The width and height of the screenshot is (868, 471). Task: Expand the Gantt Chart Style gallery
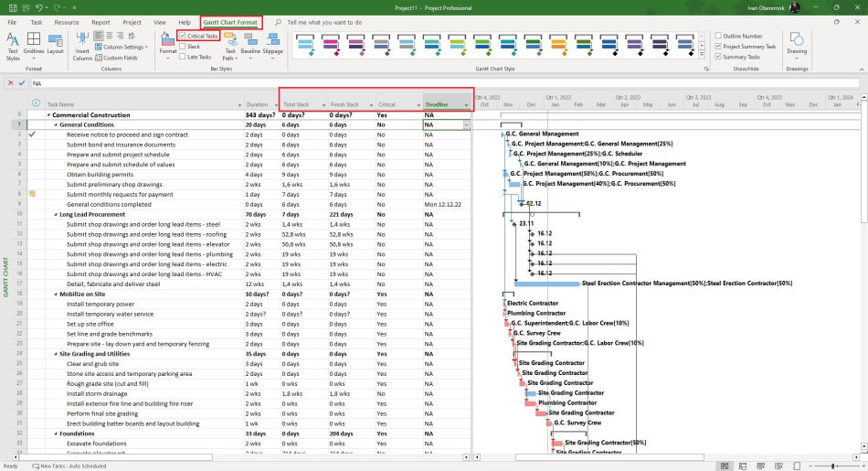coord(702,55)
